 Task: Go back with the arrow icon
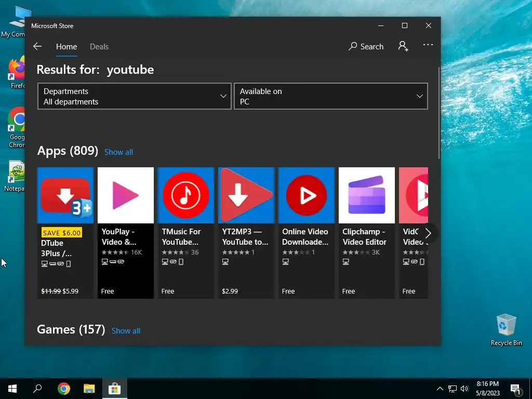pyautogui.click(x=37, y=46)
